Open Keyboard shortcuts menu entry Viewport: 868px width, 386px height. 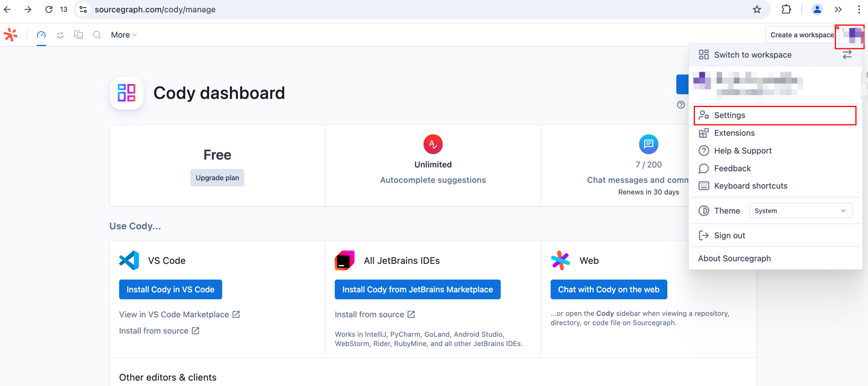pos(750,186)
